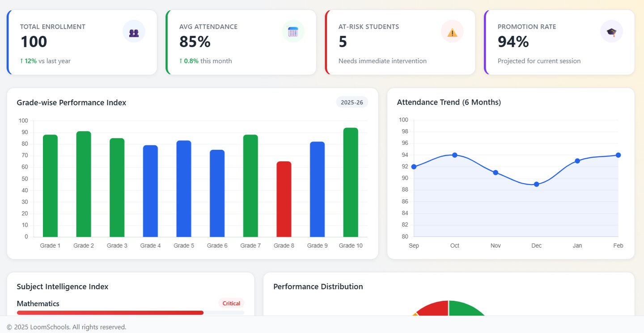Click the Grade 4 performance bar
Viewport: 644px width, 333px height.
pyautogui.click(x=150, y=191)
